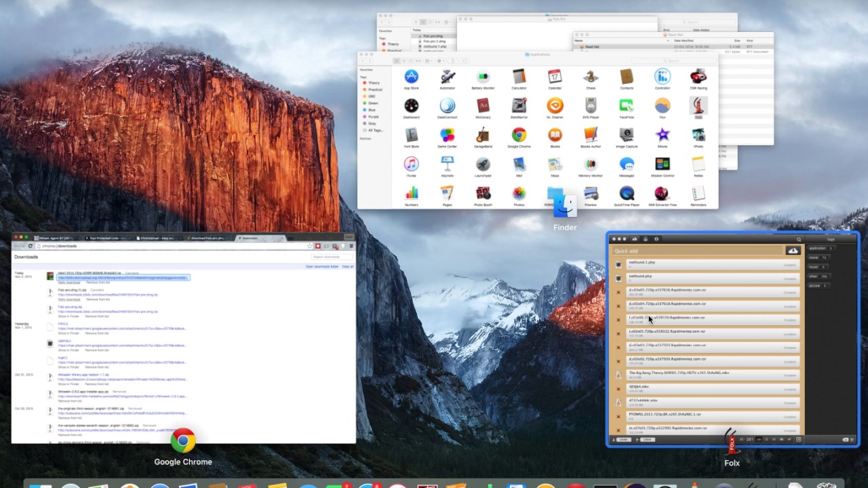Screen dimensions: 868x488
Task: Select the ControlAir app icon
Action: point(663,77)
